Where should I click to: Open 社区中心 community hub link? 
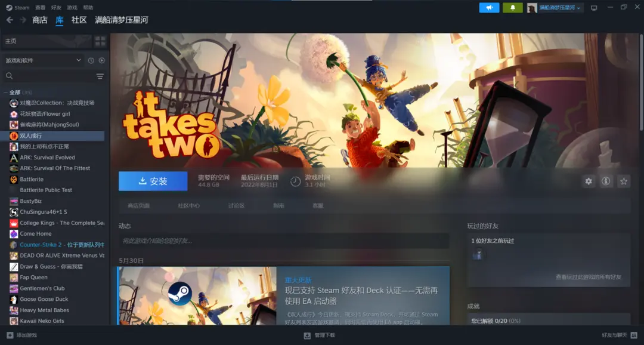click(x=189, y=205)
